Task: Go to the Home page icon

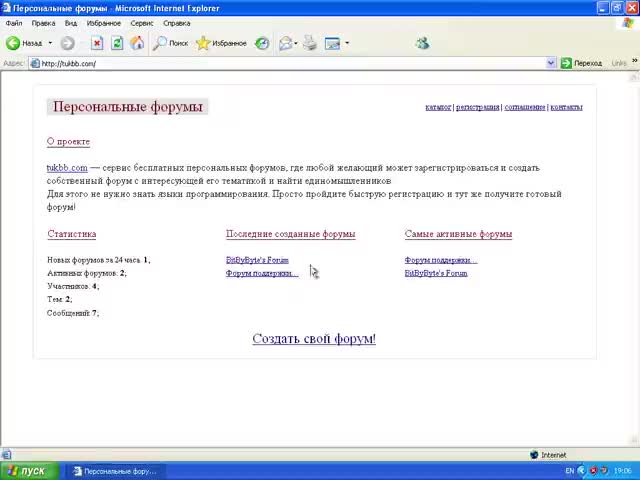Action: [137, 43]
